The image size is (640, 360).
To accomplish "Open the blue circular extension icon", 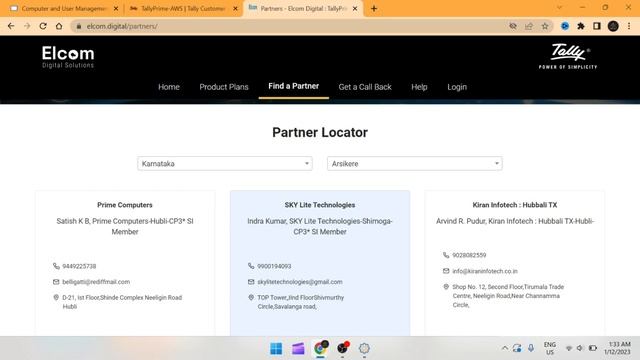I will [x=565, y=26].
